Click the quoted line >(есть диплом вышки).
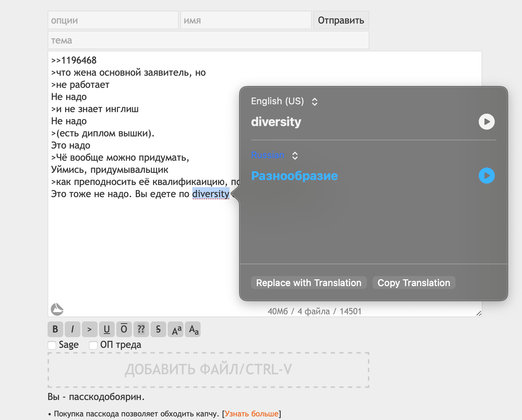This screenshot has height=420, width=522. click(103, 133)
